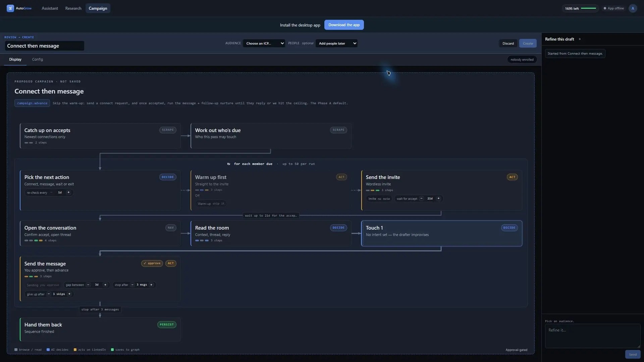Open the user avatar 'A' menu
This screenshot has width=644, height=362.
(x=633, y=8)
